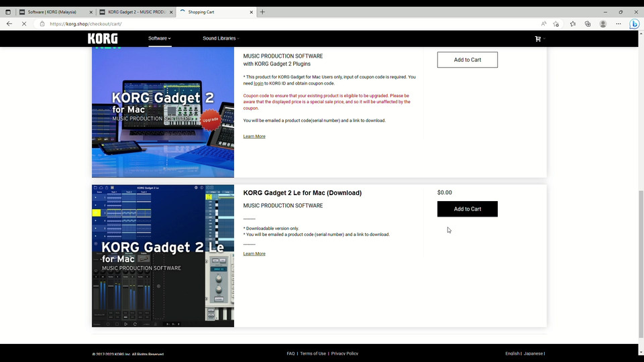Add KORG Gadget 2 upgrade to cart
644x362 pixels.
click(x=468, y=60)
